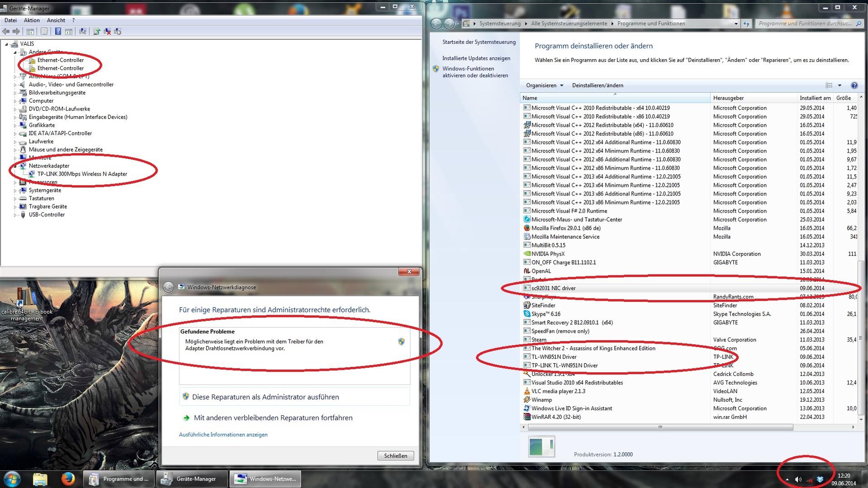Viewport: 868px width, 488px height.
Task: Click the uninstall device icon with red X
Action: coord(107,31)
